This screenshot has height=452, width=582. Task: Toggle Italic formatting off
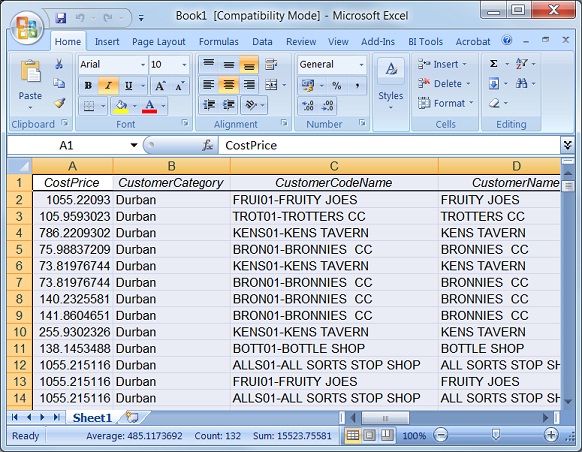point(108,86)
